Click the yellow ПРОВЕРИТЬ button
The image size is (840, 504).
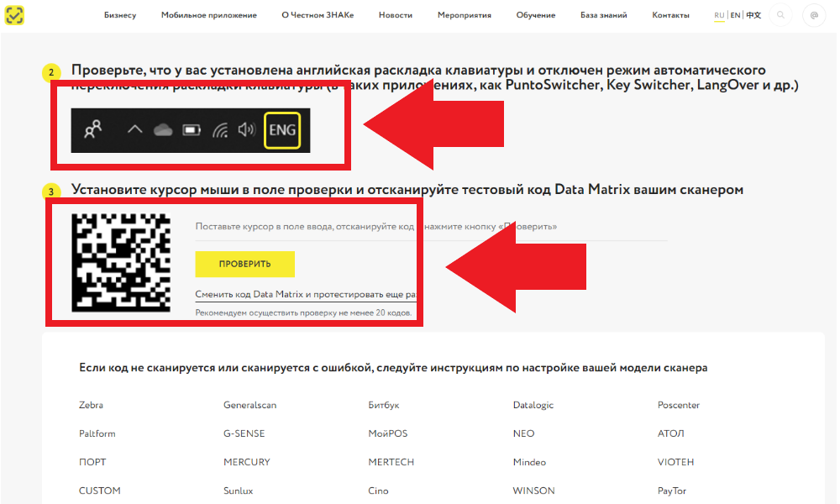244,264
